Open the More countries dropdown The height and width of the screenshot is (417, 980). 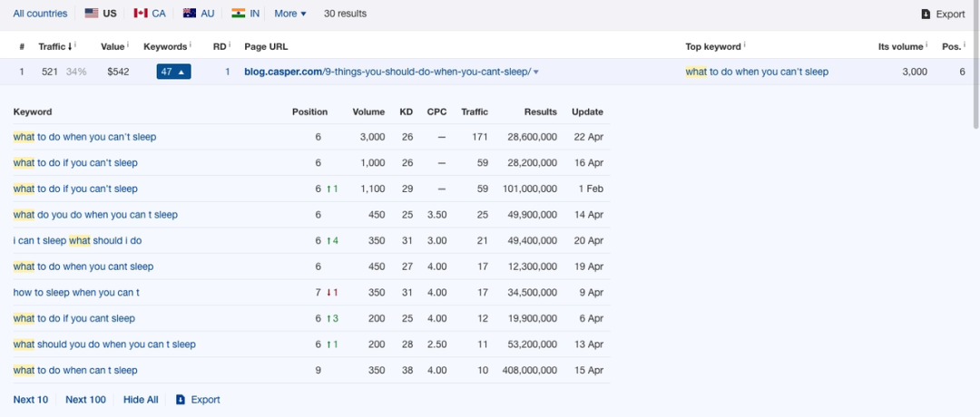click(x=290, y=14)
